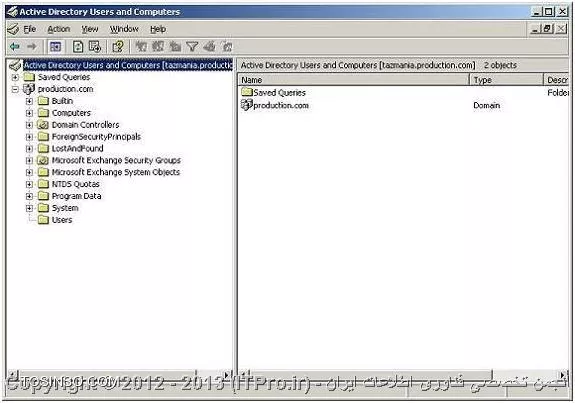
Task: Expand Microsoft Exchange System Objects
Action: 29,172
